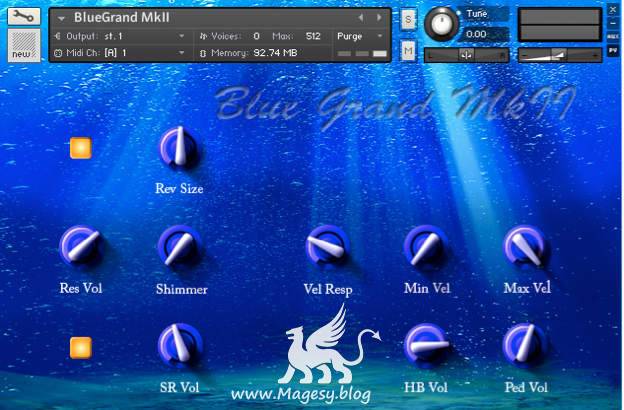Click the BlueGrand MkII instrument name

(x=122, y=18)
